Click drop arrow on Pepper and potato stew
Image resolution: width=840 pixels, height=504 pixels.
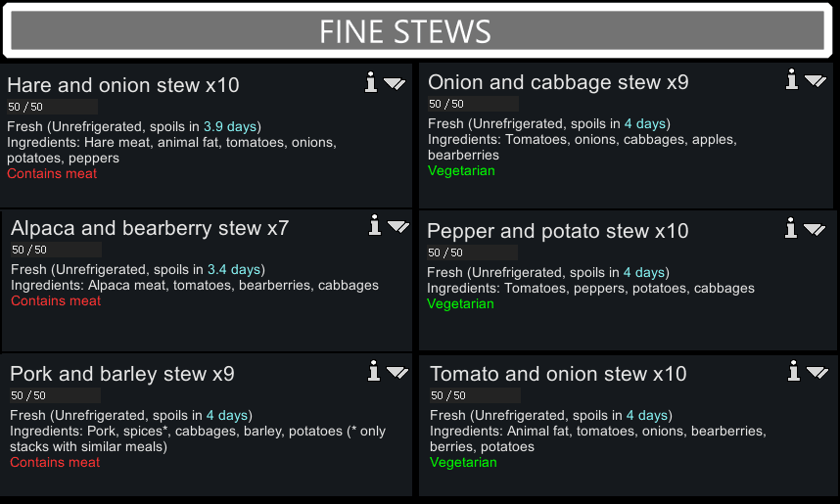click(x=815, y=230)
